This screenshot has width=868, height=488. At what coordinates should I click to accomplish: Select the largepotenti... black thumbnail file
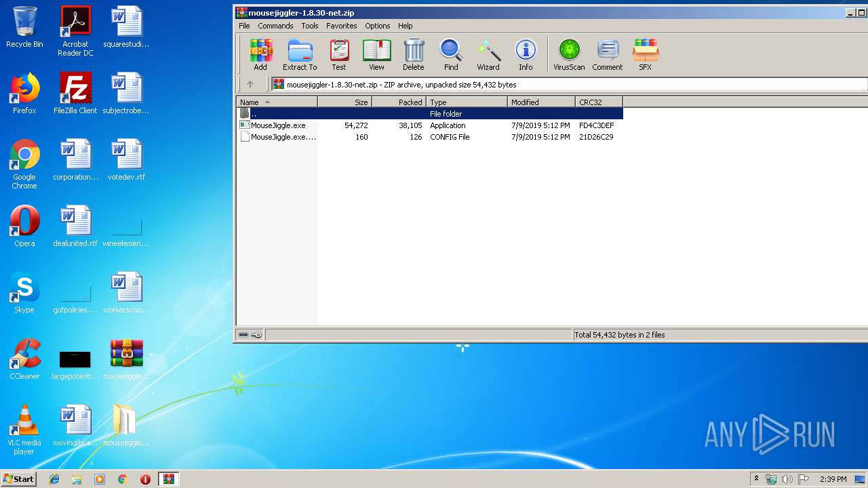coord(75,363)
